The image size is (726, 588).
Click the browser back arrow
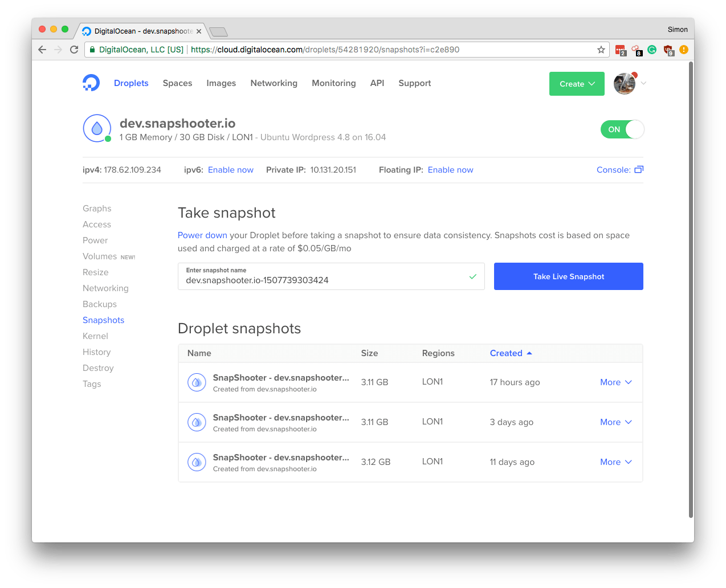42,50
